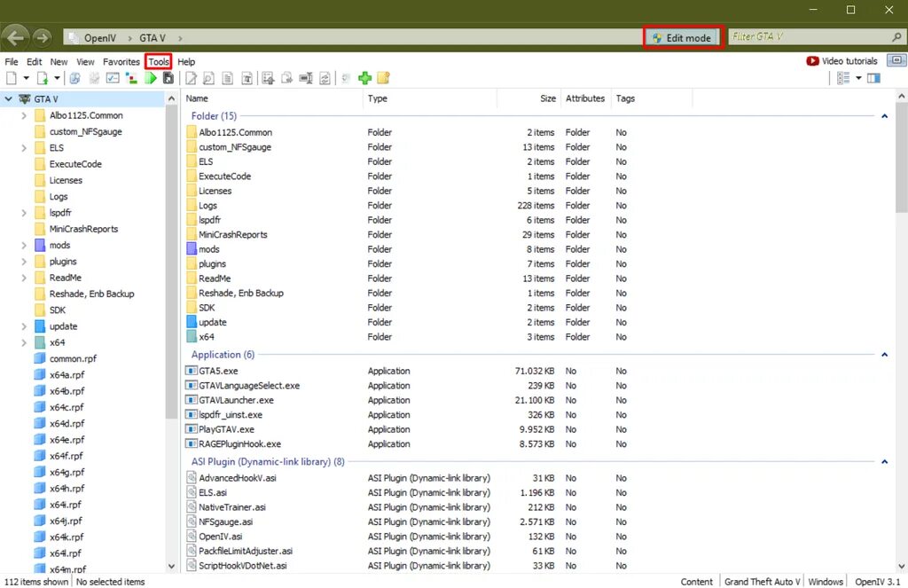This screenshot has width=908, height=588.
Task: Expand the update folder in tree
Action: (x=24, y=326)
